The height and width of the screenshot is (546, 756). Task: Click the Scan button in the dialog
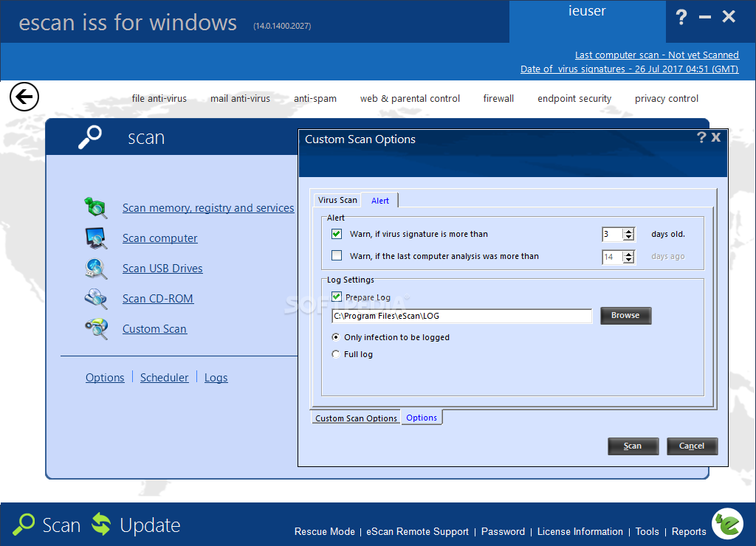tap(633, 446)
